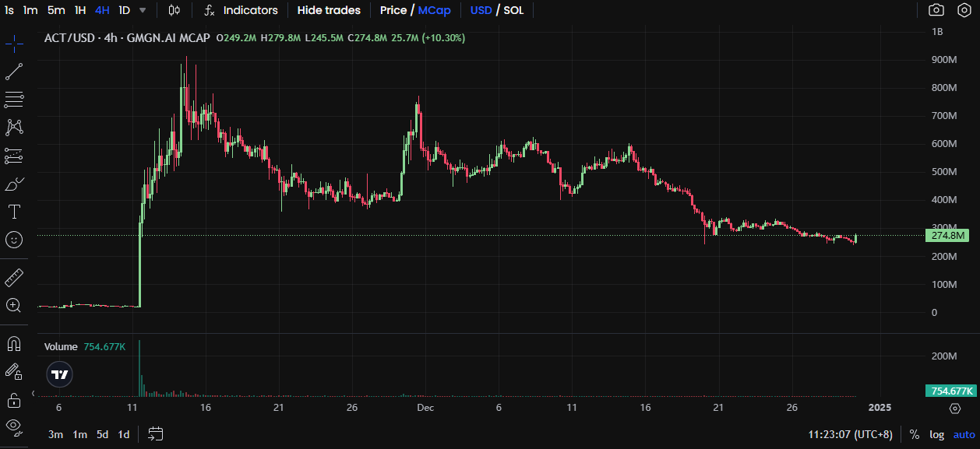Select the ruler measure tool
980x449 pixels.
click(x=14, y=277)
